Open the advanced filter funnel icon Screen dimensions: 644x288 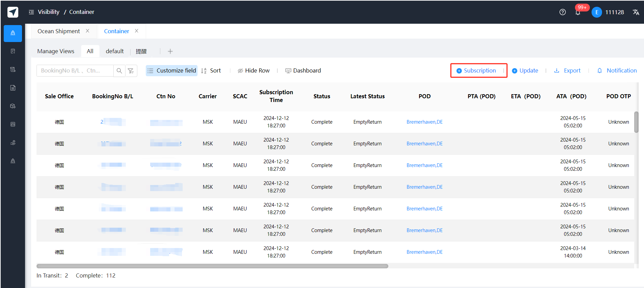coord(131,71)
